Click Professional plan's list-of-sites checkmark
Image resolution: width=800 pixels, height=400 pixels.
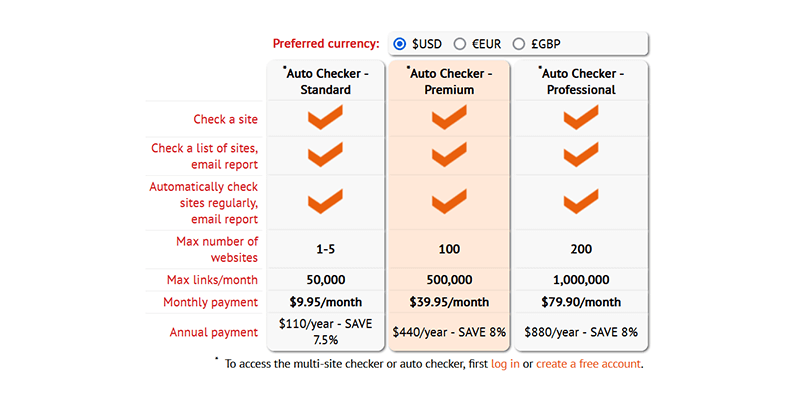click(x=580, y=156)
